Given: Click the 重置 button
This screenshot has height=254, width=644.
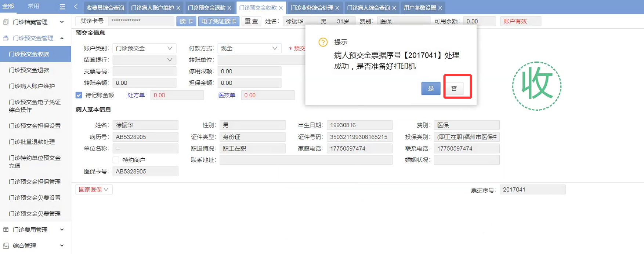Looking at the screenshot, I should click(x=252, y=21).
